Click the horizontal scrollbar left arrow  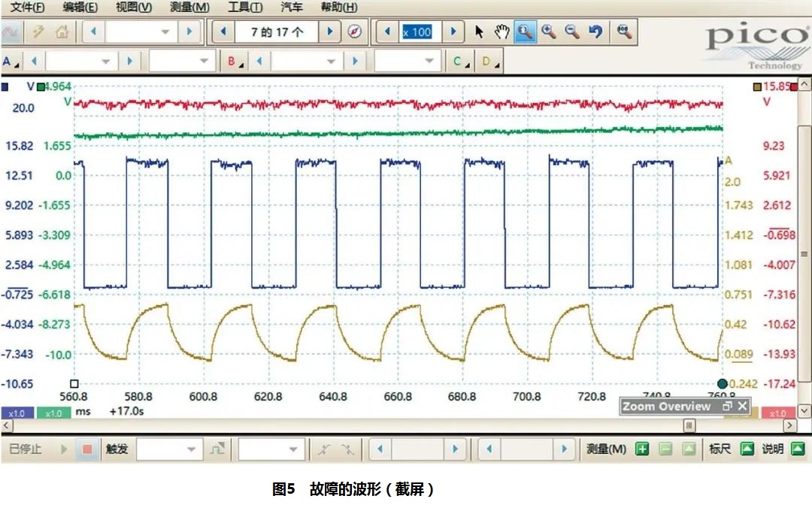pos(6,425)
